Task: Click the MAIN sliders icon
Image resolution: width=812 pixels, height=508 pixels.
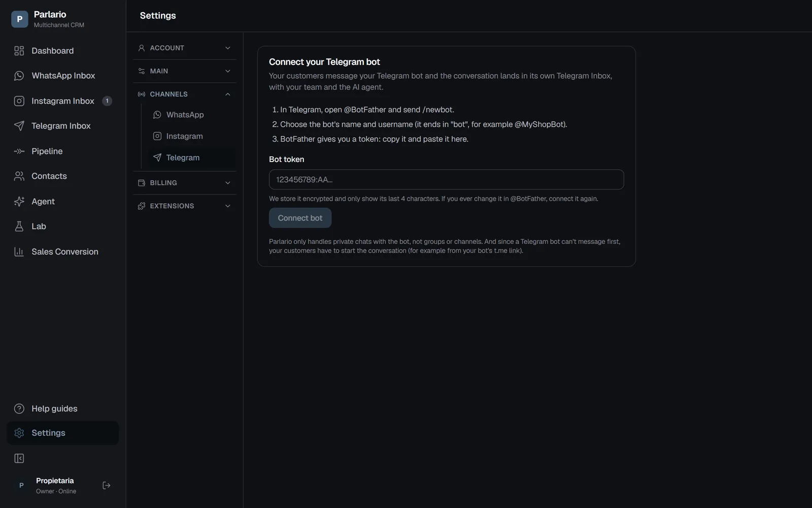Action: click(142, 71)
